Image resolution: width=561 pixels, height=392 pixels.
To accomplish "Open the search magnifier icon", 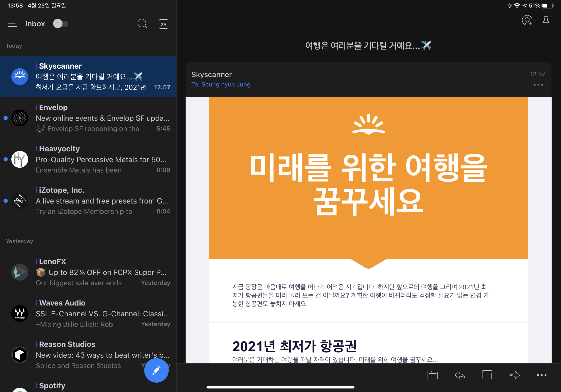I will pyautogui.click(x=142, y=24).
